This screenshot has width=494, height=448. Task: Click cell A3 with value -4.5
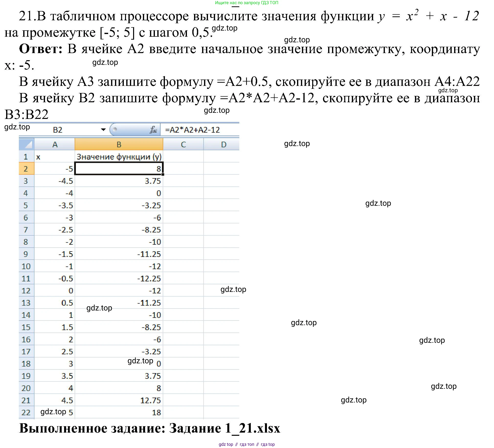[55, 181]
